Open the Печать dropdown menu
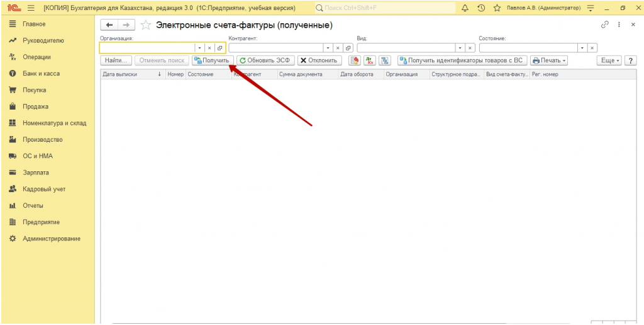 pyautogui.click(x=549, y=60)
